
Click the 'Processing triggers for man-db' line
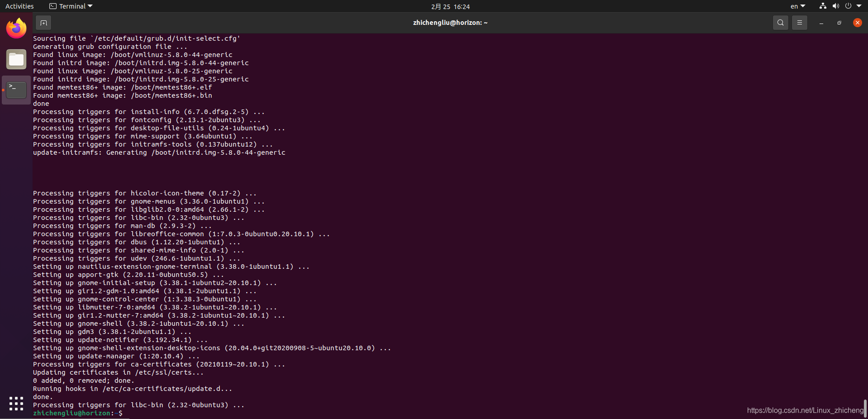(x=122, y=226)
